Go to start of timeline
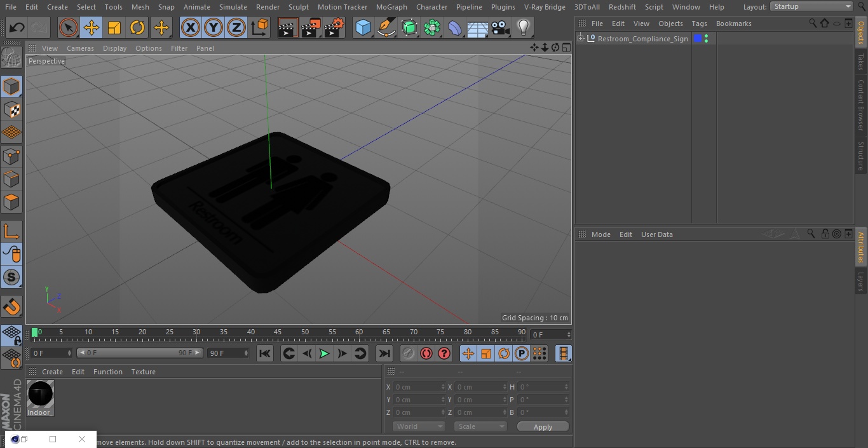 pos(265,353)
